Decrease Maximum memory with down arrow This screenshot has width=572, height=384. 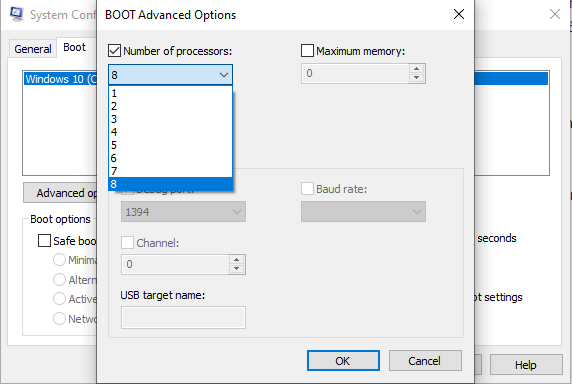(x=416, y=78)
